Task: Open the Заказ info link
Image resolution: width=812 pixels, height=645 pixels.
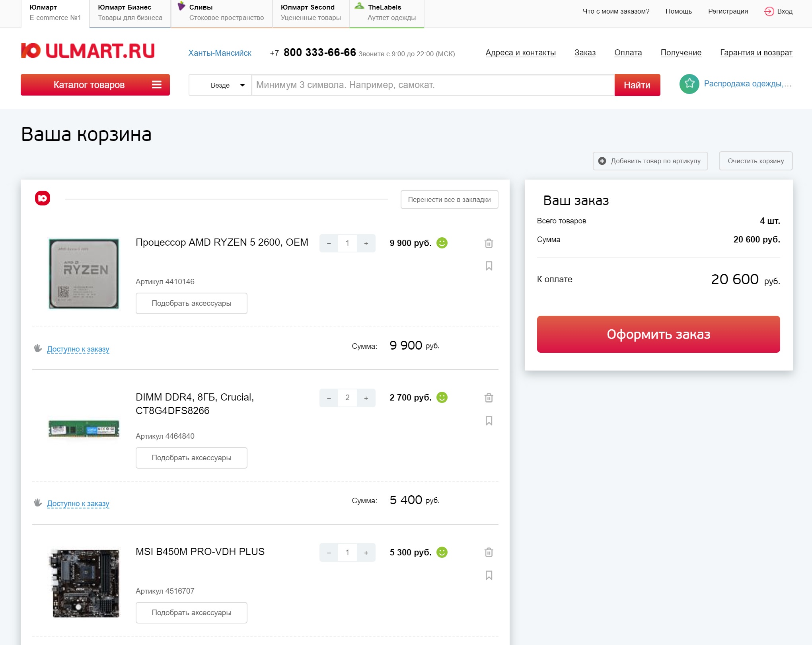Action: [585, 53]
